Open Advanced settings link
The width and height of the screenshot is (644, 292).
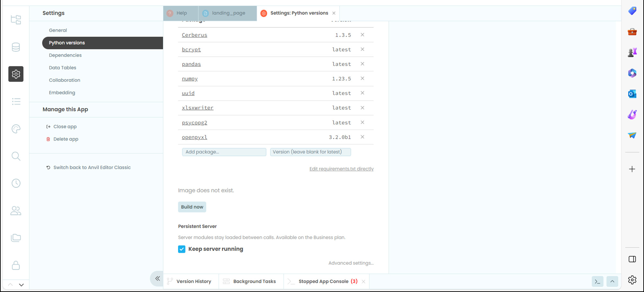(351, 263)
